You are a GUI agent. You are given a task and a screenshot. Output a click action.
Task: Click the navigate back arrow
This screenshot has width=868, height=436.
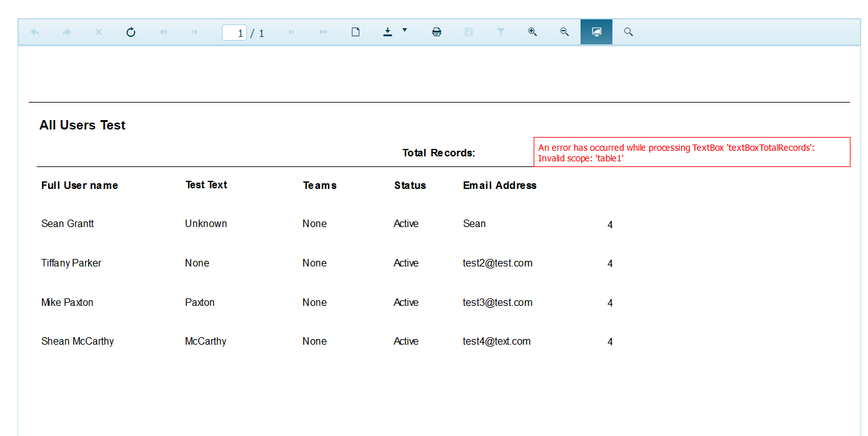(x=35, y=32)
